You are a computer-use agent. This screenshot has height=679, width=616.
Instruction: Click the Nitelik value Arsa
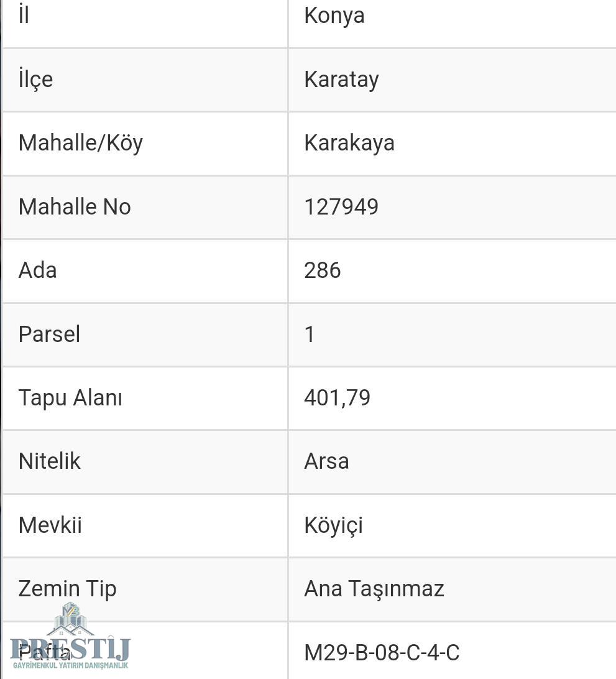tap(326, 461)
